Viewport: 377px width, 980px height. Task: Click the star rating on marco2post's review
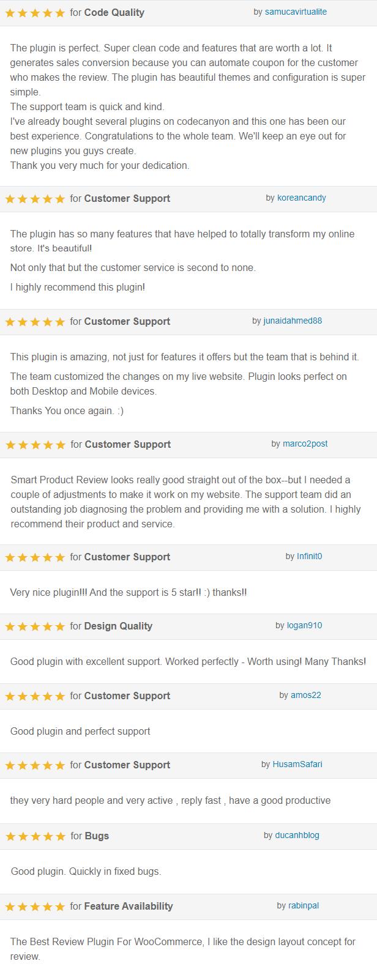35,445
